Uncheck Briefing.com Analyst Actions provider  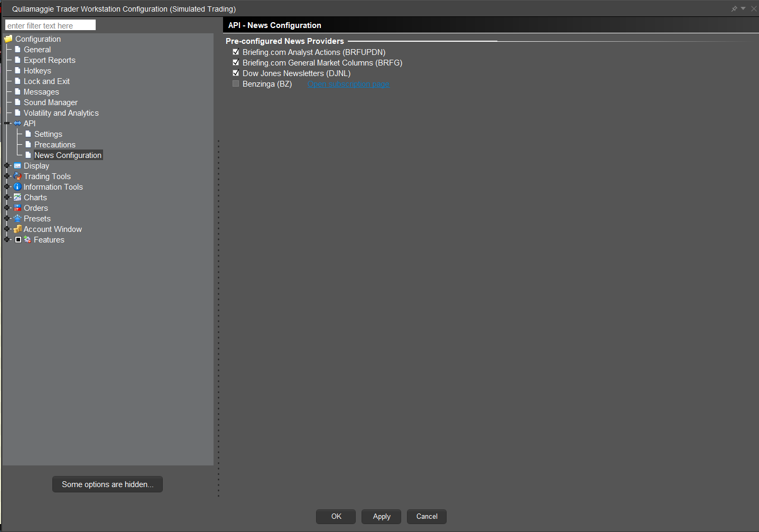point(236,52)
